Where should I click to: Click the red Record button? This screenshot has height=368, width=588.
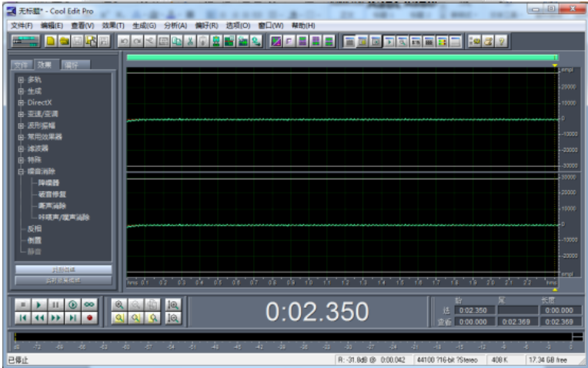pyautogui.click(x=89, y=317)
